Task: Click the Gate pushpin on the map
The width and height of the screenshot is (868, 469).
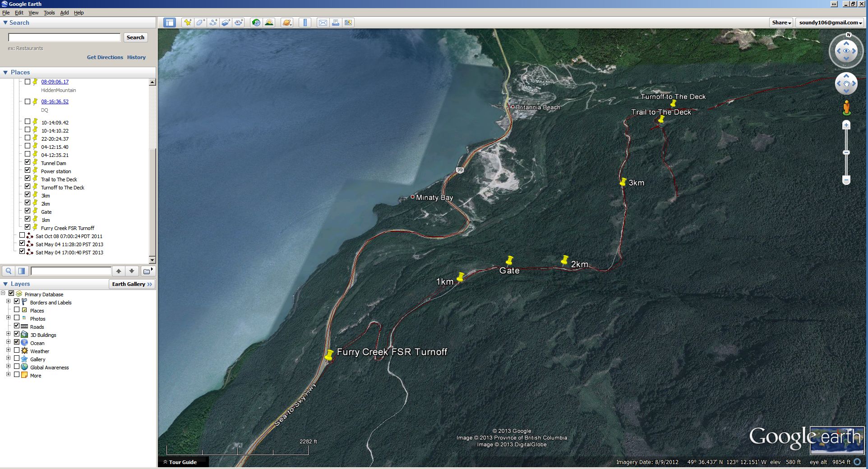Action: coord(509,261)
